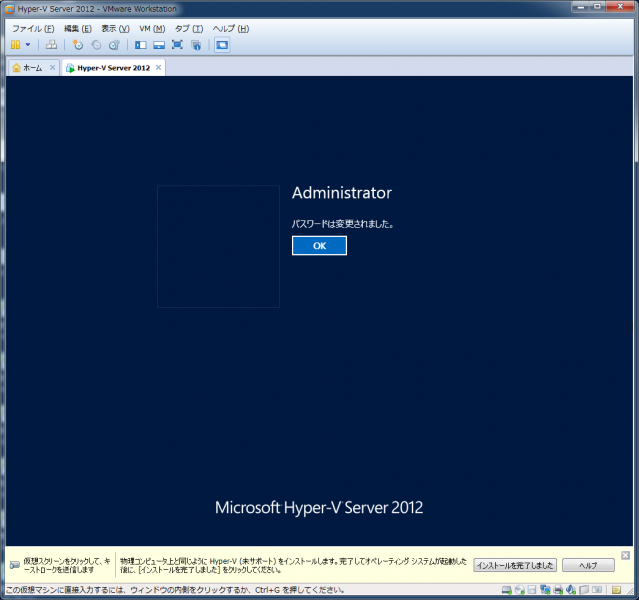639x600 pixels.
Task: Click the Unity mode toolbar icon
Action: [196, 45]
